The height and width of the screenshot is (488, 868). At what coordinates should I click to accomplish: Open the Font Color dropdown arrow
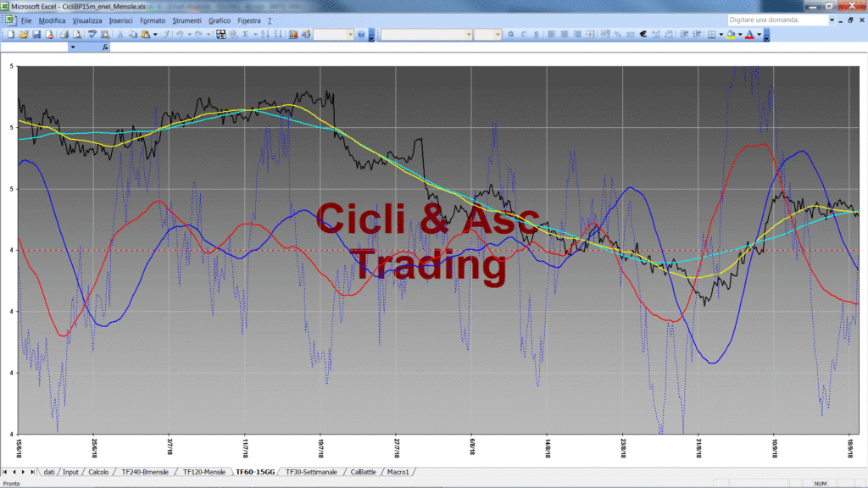tap(759, 34)
